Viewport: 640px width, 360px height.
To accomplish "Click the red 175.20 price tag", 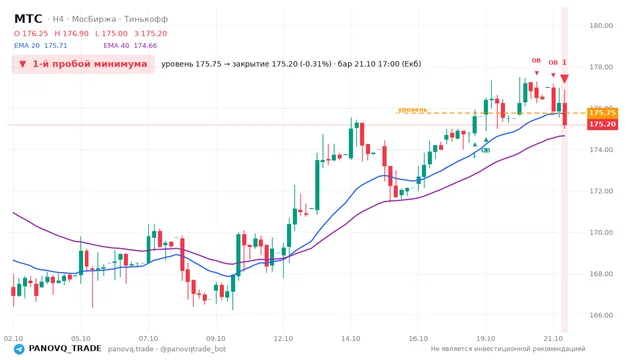I will pos(602,124).
